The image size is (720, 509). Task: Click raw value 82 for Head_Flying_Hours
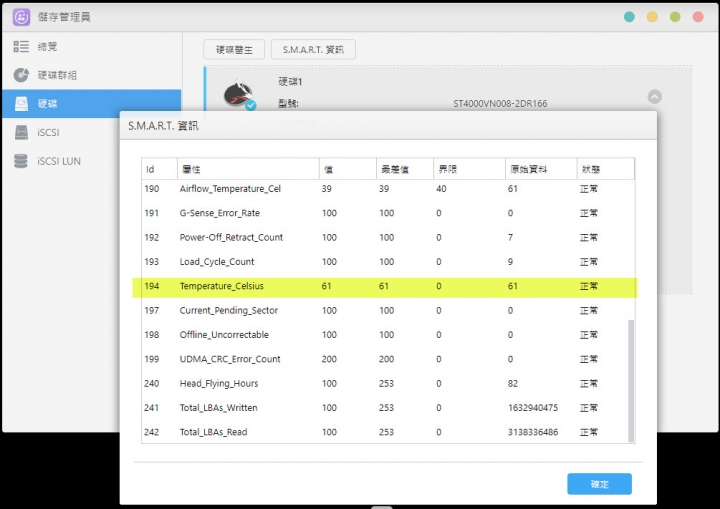tap(513, 384)
